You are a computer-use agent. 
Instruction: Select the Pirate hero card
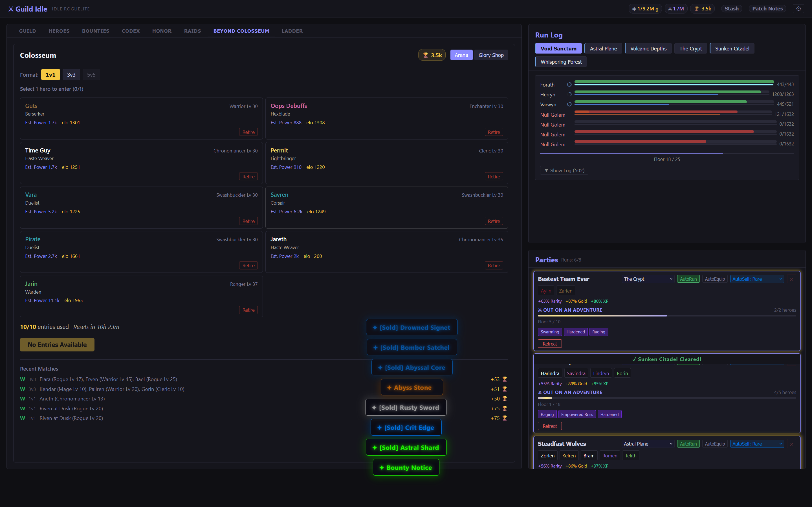coord(141,252)
